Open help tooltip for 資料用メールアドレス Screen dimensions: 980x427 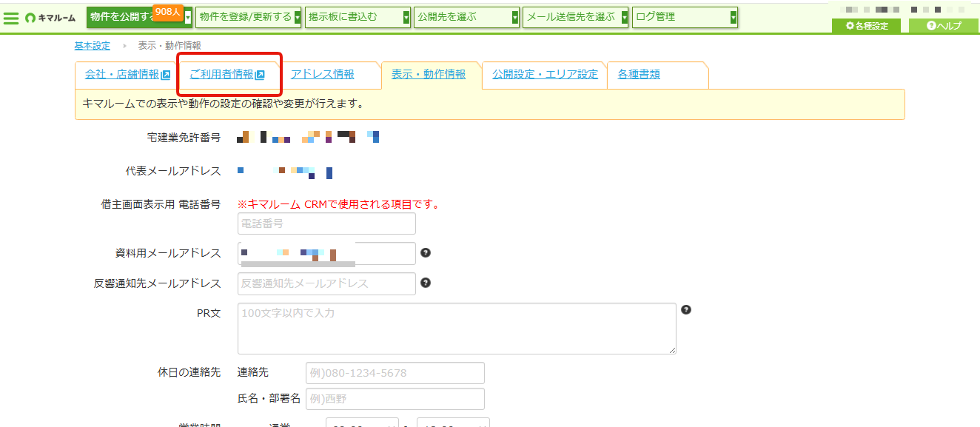pos(426,253)
